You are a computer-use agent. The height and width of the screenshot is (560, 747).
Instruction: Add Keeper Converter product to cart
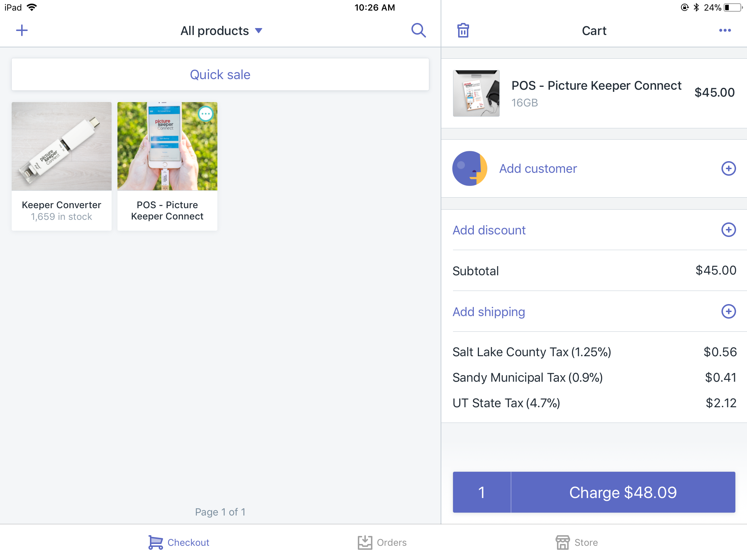click(x=62, y=166)
